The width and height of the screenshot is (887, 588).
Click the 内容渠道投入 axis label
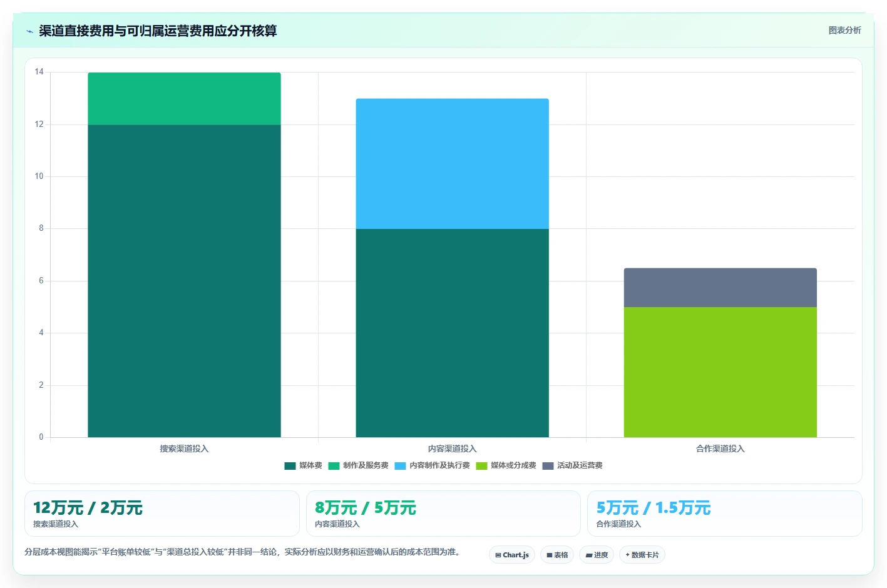click(x=453, y=449)
